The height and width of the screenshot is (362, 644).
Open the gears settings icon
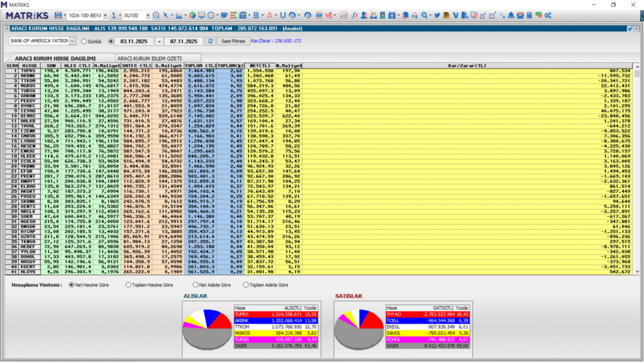[x=548, y=14]
